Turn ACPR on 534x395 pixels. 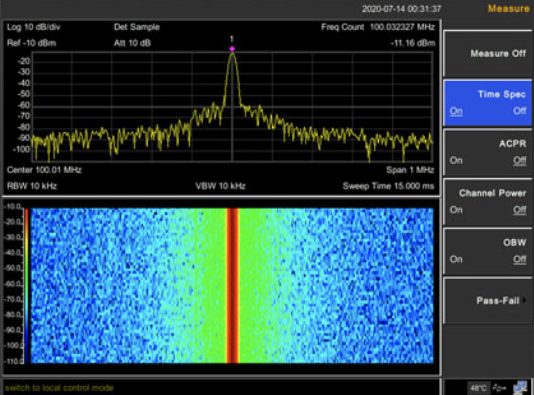456,160
